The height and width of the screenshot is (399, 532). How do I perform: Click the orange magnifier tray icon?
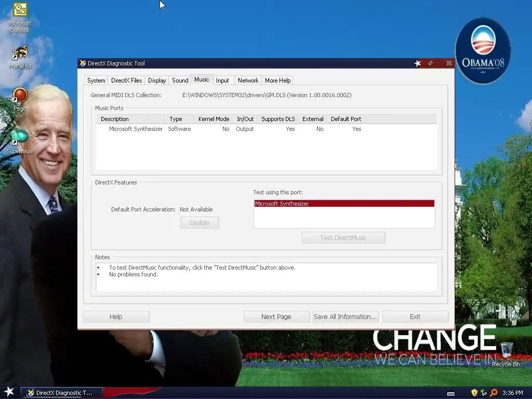[x=494, y=393]
